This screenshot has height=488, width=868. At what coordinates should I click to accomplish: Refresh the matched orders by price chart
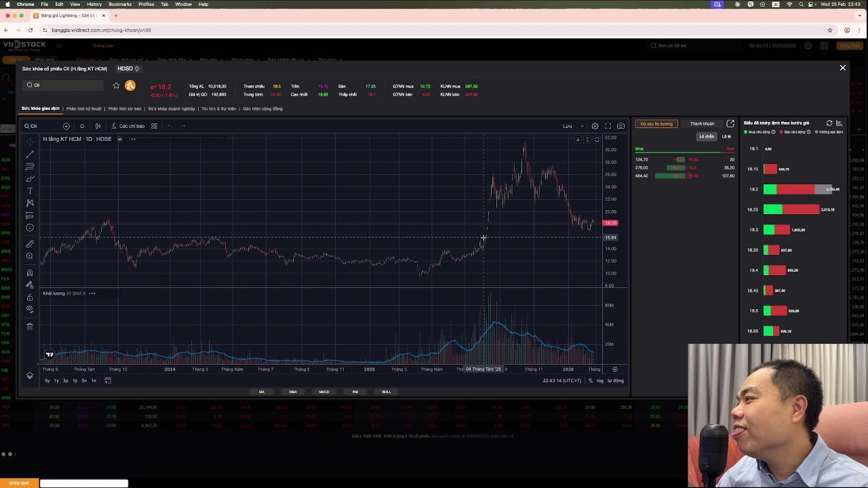[829, 123]
